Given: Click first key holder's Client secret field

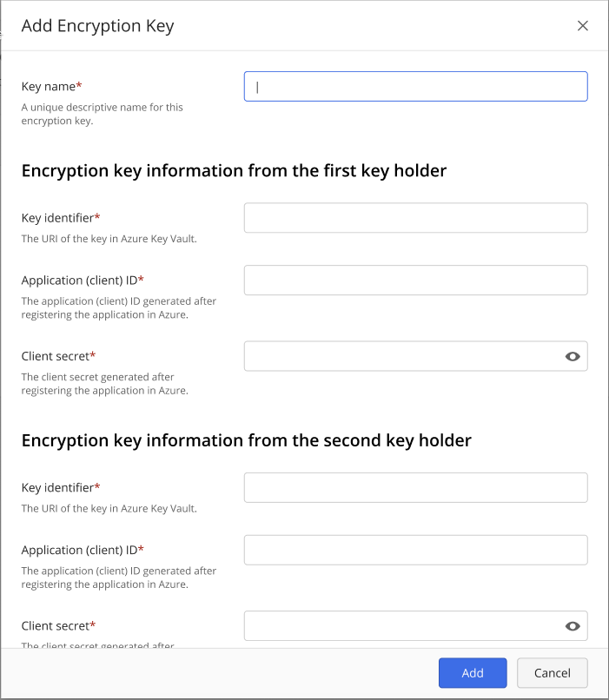Looking at the screenshot, I should (x=401, y=356).
